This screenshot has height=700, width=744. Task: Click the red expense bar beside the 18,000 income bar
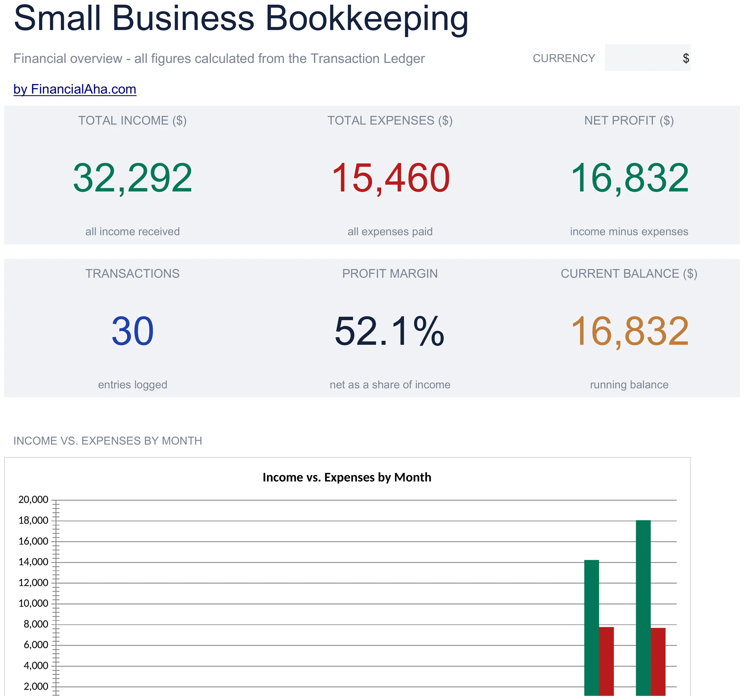[x=658, y=662]
